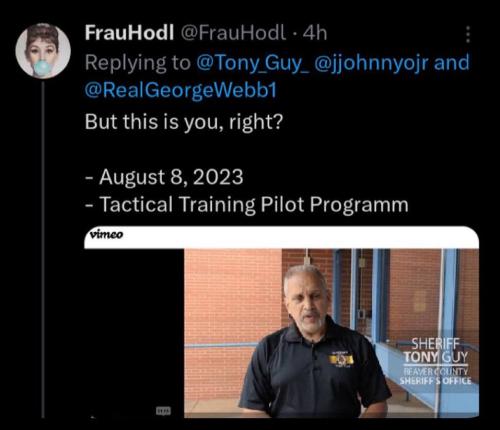This screenshot has height=430, width=500.
Task: Click the "But this is you, right?" text
Action: pyautogui.click(x=184, y=122)
